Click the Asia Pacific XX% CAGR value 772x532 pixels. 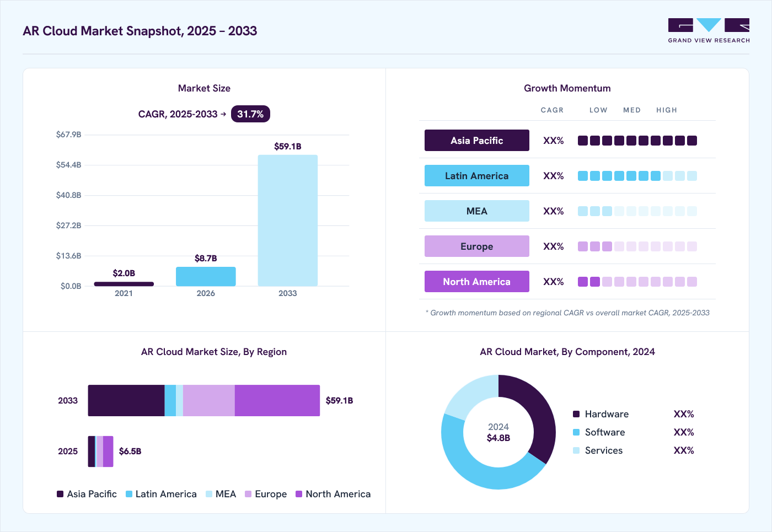[554, 141]
